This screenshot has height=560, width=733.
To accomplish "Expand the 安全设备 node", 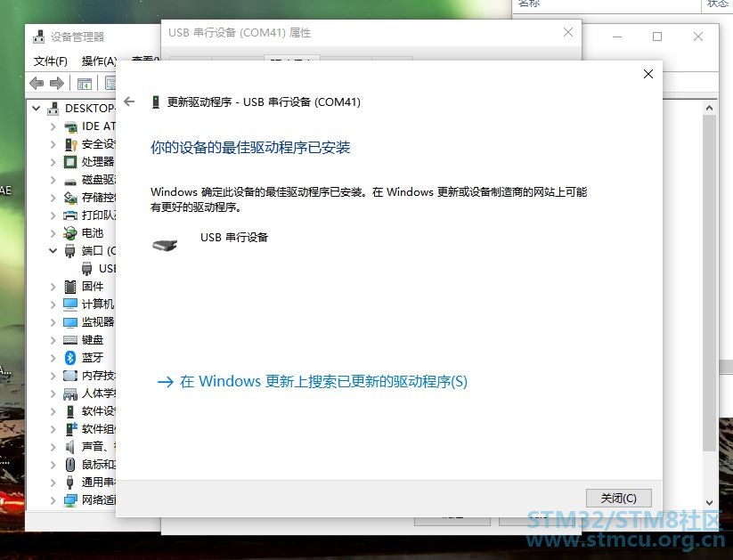I will (x=53, y=144).
